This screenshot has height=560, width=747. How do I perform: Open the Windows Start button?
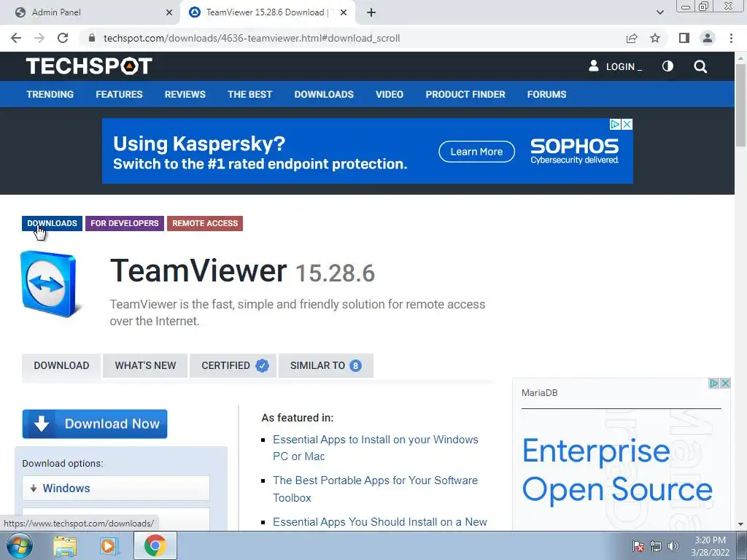click(x=20, y=545)
